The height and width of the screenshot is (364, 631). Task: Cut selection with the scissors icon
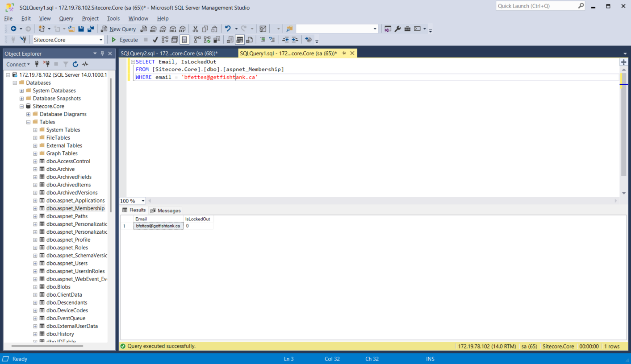pos(195,29)
